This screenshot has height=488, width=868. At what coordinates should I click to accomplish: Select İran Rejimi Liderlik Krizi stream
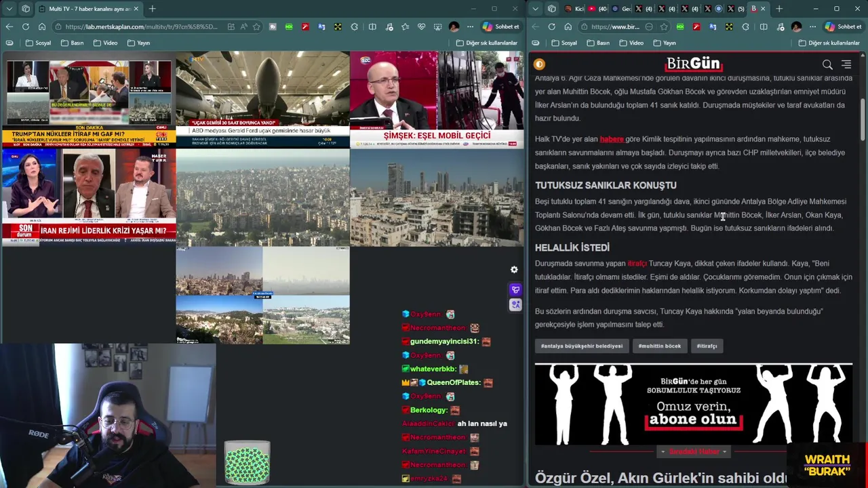click(89, 197)
